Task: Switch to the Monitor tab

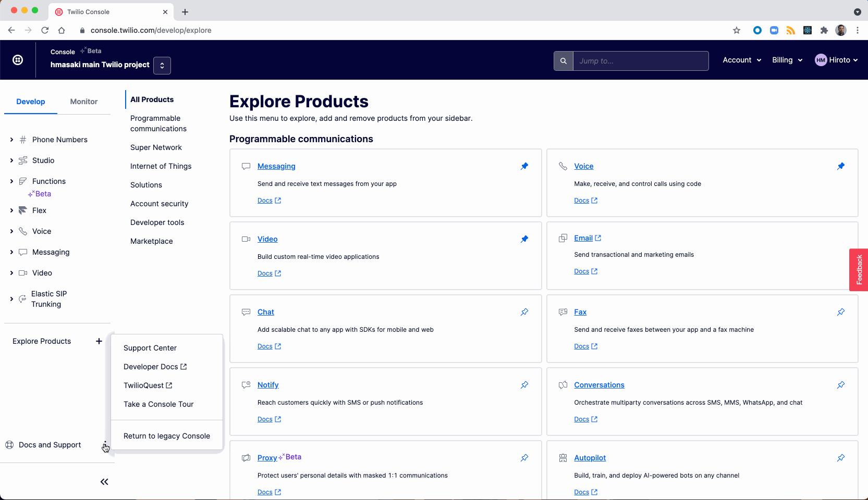Action: 84,102
